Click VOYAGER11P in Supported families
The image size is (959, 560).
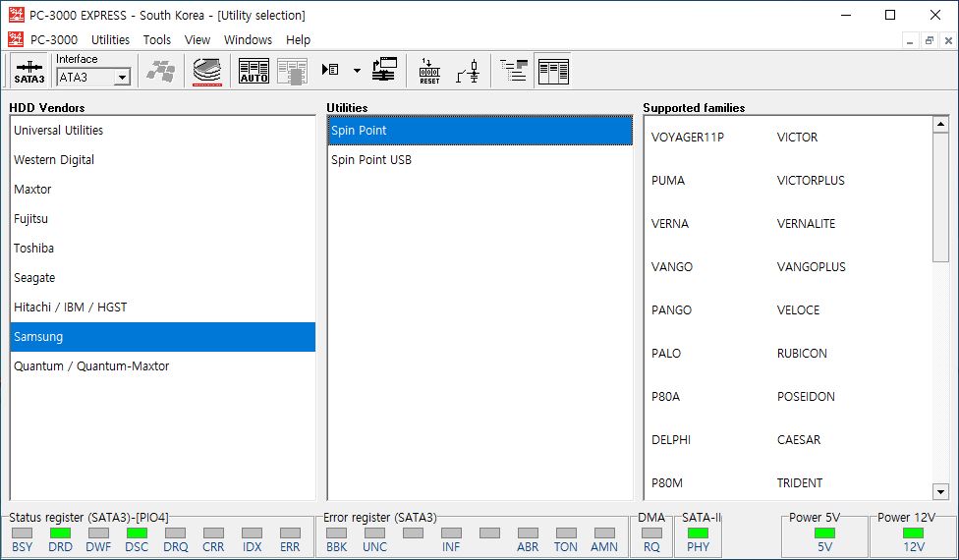click(x=688, y=137)
